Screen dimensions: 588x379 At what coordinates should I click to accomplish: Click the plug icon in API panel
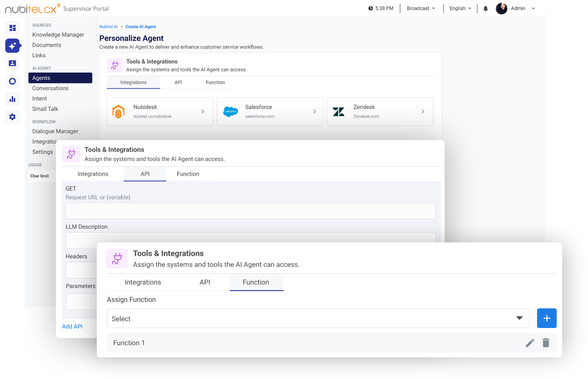click(71, 154)
